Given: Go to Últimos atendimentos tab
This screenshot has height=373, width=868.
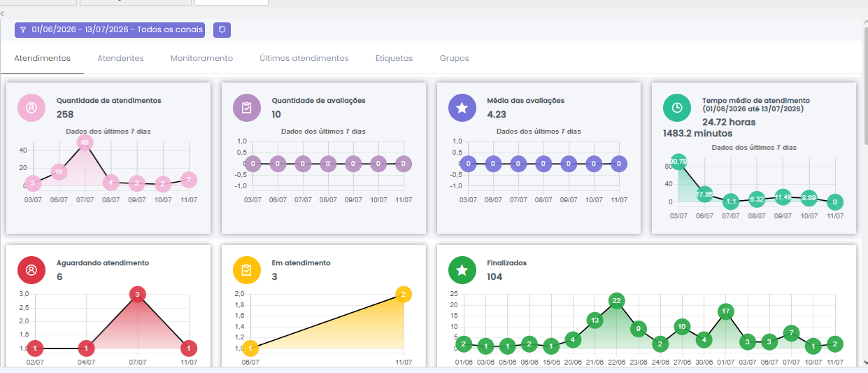Looking at the screenshot, I should tap(304, 58).
